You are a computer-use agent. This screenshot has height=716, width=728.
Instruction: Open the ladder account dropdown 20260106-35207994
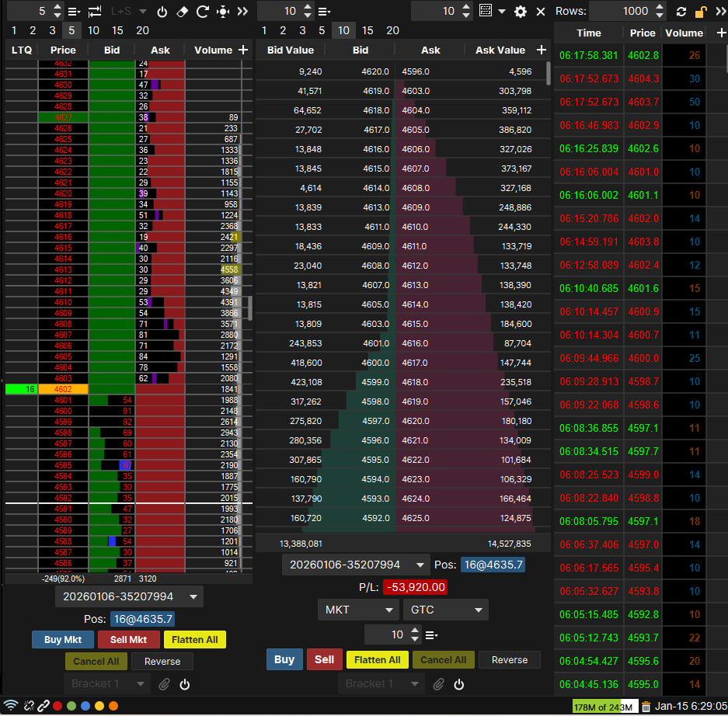tap(129, 596)
